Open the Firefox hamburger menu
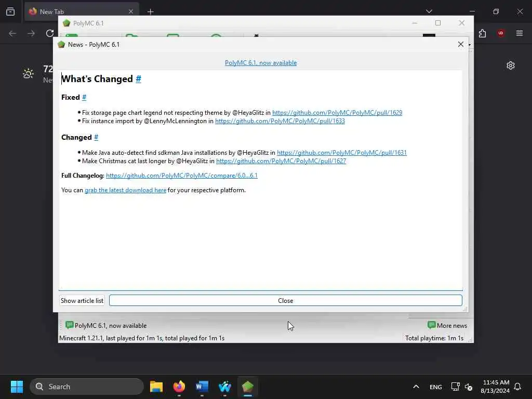The width and height of the screenshot is (532, 399). [x=520, y=33]
